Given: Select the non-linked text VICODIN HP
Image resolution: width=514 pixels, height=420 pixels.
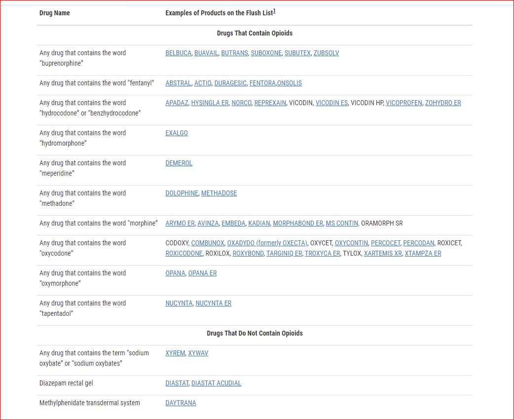Looking at the screenshot, I should [367, 103].
